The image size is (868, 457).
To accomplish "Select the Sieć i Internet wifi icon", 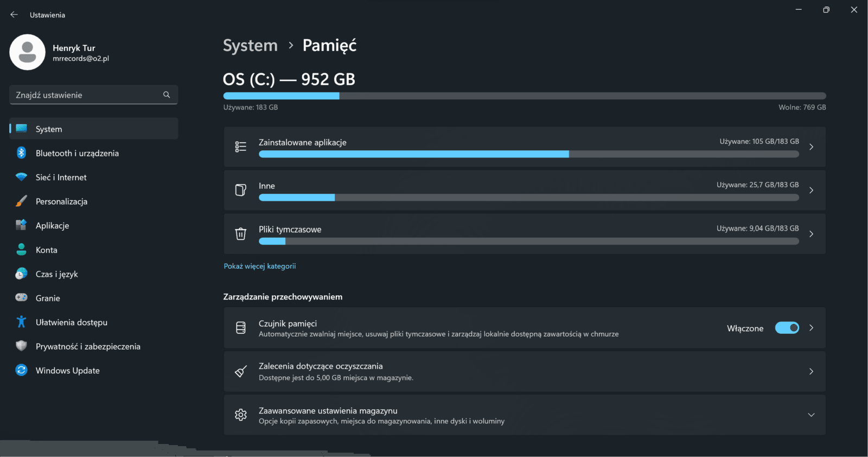I will pos(21,177).
